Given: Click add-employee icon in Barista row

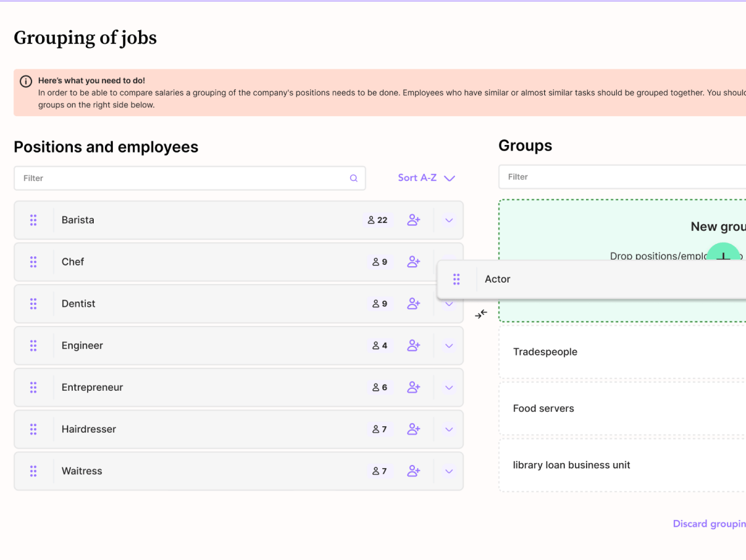Looking at the screenshot, I should pyautogui.click(x=414, y=220).
